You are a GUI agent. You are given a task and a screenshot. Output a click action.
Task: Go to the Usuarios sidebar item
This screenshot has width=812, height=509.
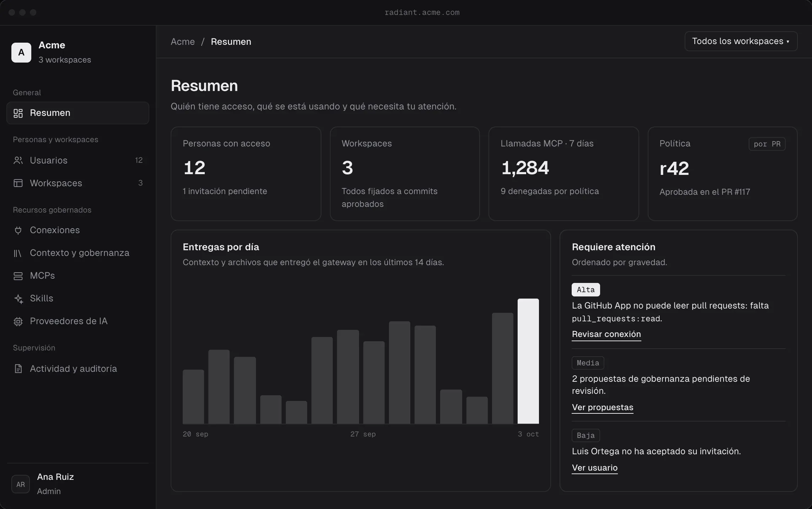[x=78, y=160]
